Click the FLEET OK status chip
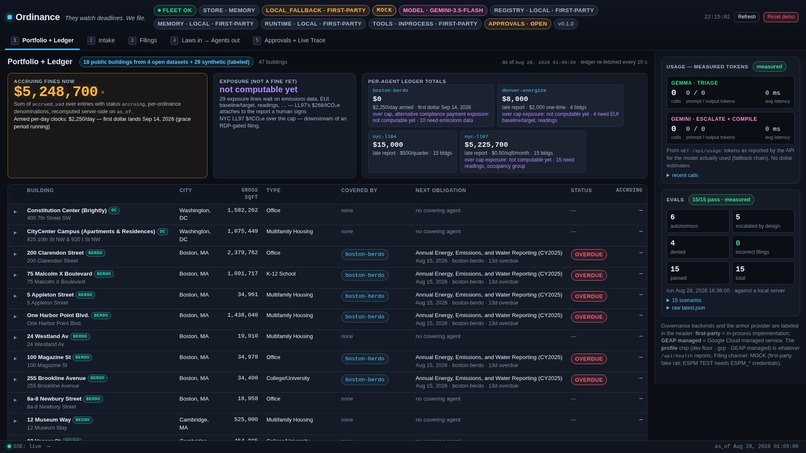Screen dimensions: 806x453 (x=175, y=10)
